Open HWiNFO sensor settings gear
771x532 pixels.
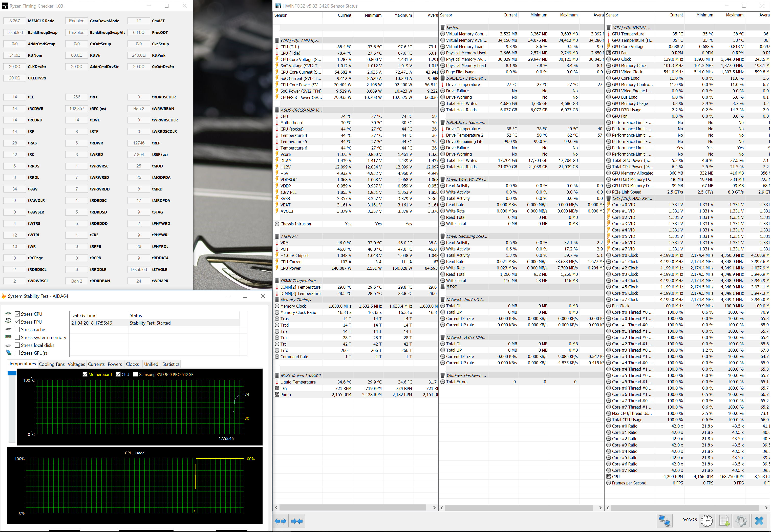pos(741,520)
